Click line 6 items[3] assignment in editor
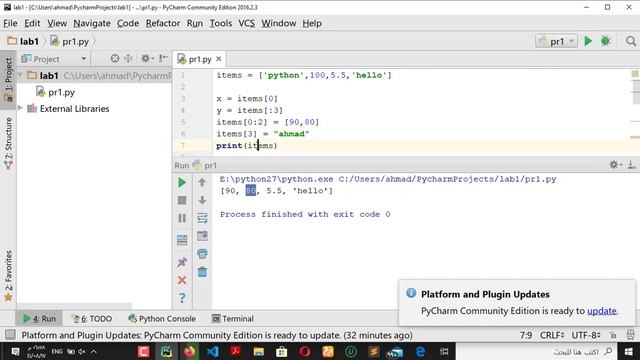The height and width of the screenshot is (360, 640). click(262, 134)
